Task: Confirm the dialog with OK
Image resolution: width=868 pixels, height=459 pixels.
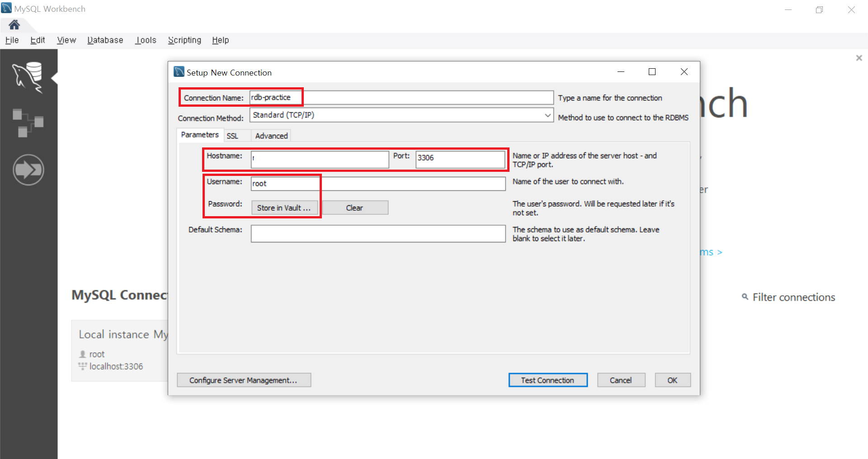Action: 673,380
